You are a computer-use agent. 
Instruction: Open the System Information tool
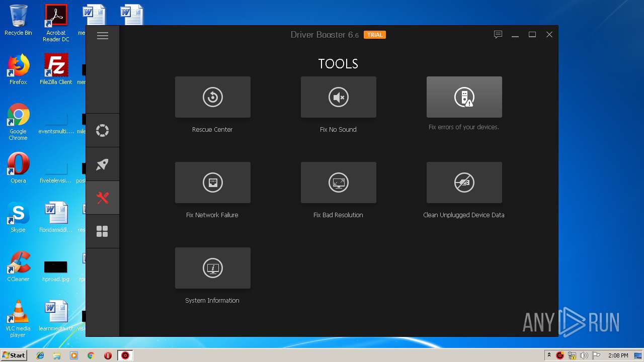213,268
